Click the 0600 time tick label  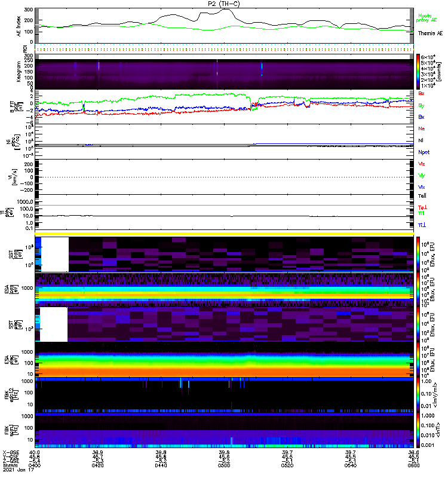413,465
